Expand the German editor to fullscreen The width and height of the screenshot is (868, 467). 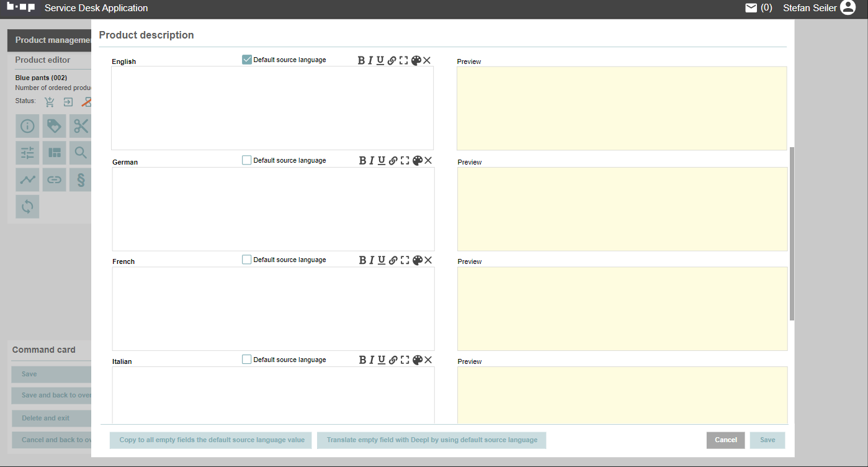point(405,161)
